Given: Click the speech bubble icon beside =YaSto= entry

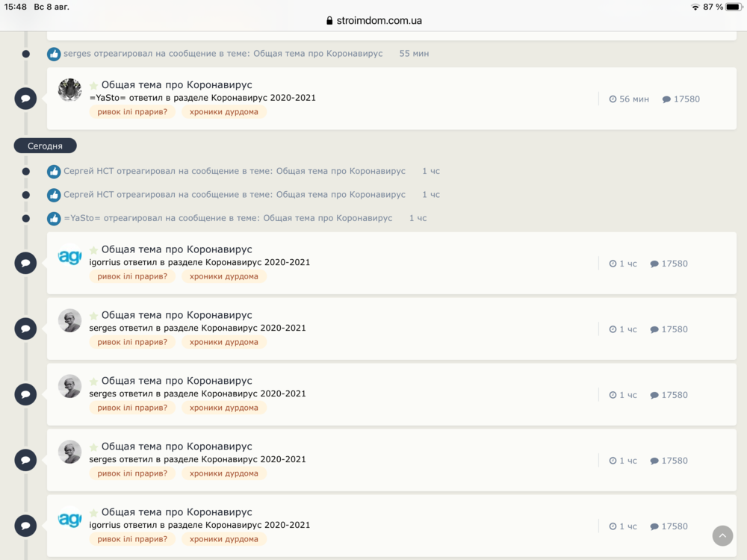Looking at the screenshot, I should coord(25,98).
